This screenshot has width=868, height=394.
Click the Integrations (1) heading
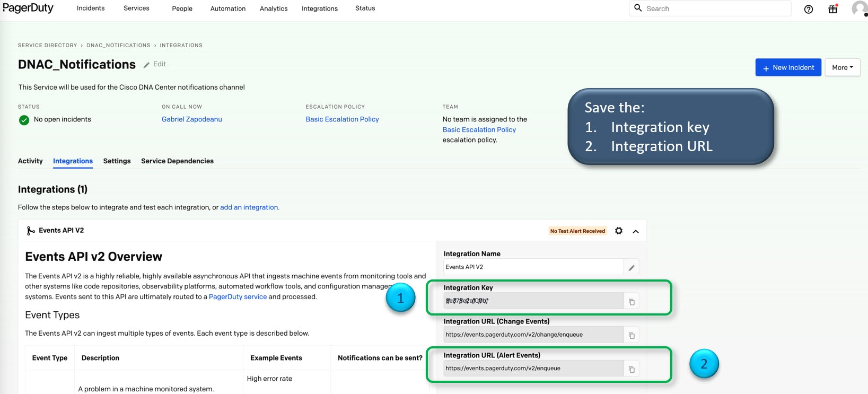point(53,189)
